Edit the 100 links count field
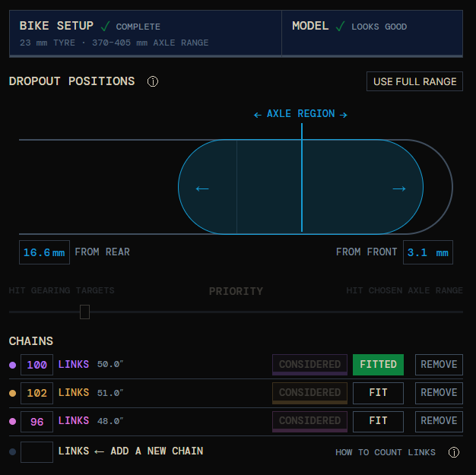Image resolution: width=476 pixels, height=475 pixels. [x=36, y=365]
